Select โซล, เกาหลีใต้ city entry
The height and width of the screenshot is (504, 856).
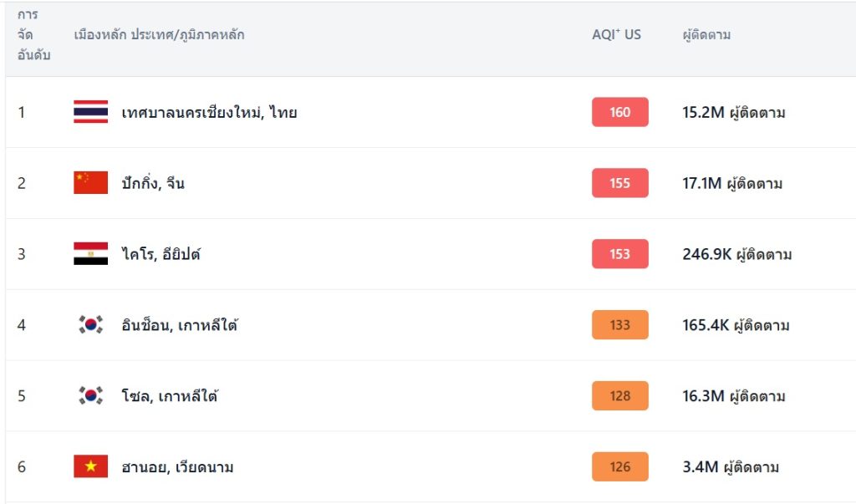point(170,396)
